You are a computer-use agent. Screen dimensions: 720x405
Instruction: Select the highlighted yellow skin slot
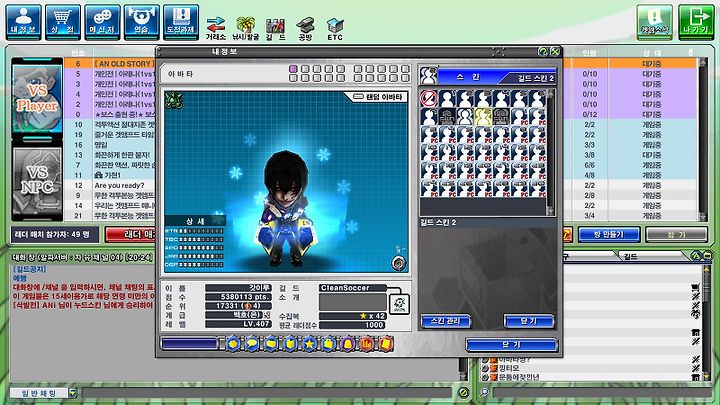(483, 117)
